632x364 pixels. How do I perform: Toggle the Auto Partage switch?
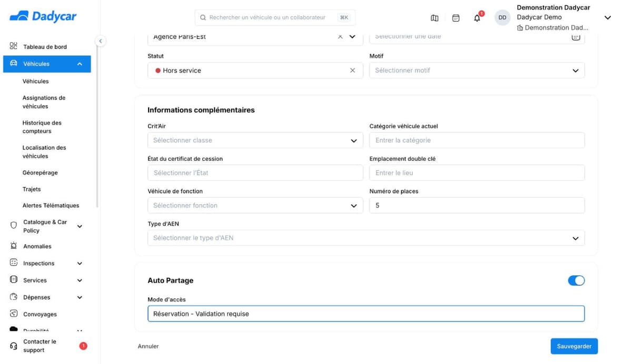pyautogui.click(x=576, y=280)
